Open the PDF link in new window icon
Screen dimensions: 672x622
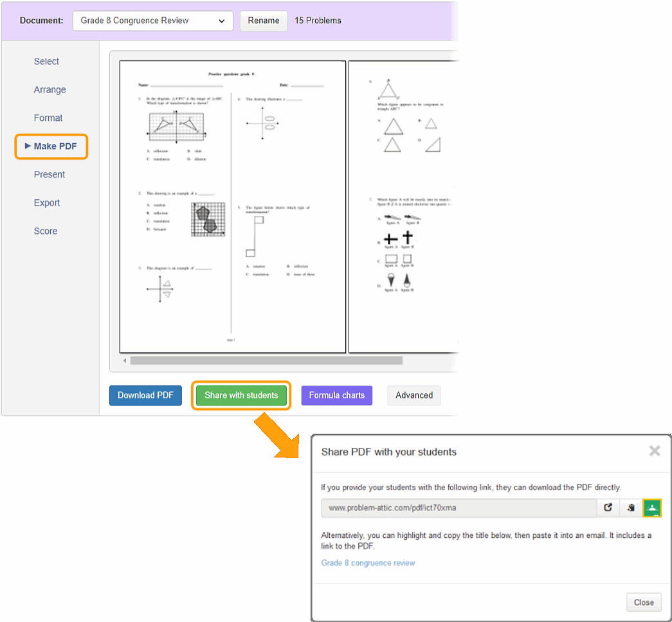(608, 508)
